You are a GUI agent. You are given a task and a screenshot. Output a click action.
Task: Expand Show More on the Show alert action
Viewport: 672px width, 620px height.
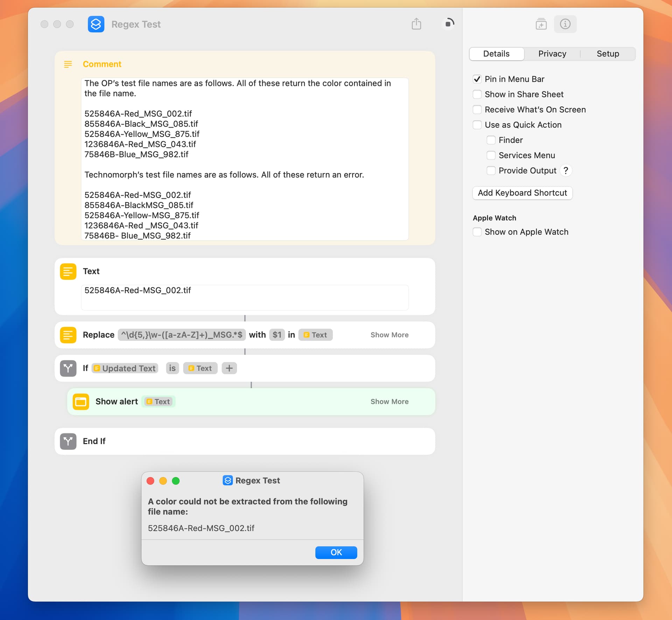[389, 401]
